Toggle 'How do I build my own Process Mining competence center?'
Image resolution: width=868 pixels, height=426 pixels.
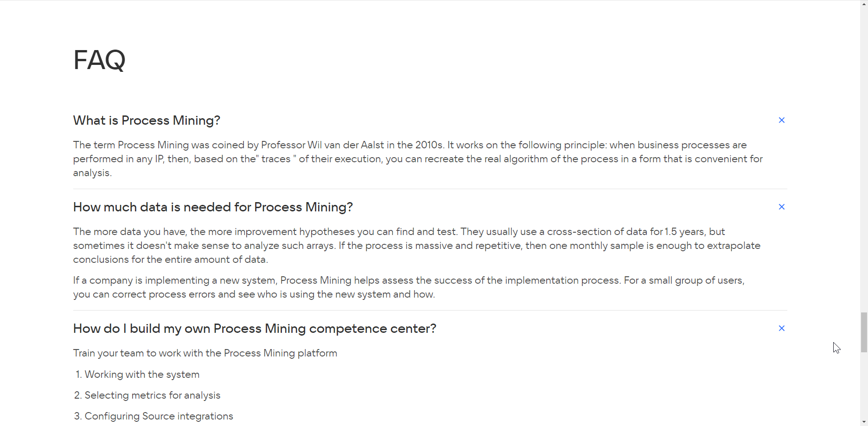click(x=255, y=329)
